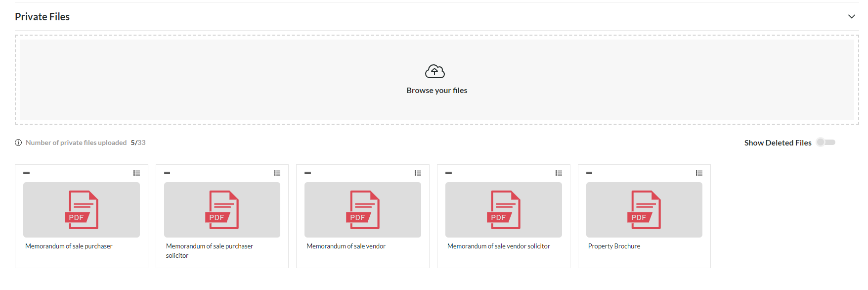Screen dimensions: 868x290
Task: Select file name 'Memorandum of sale purchaser solicitor'
Action: click(210, 251)
